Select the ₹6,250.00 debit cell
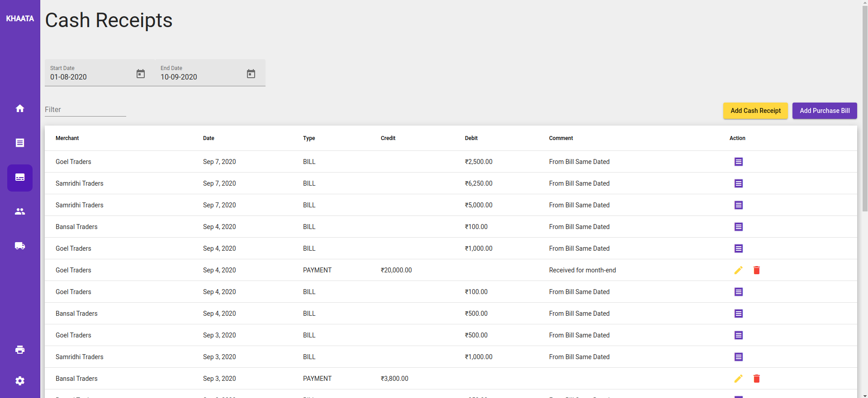The image size is (868, 398). tap(479, 183)
